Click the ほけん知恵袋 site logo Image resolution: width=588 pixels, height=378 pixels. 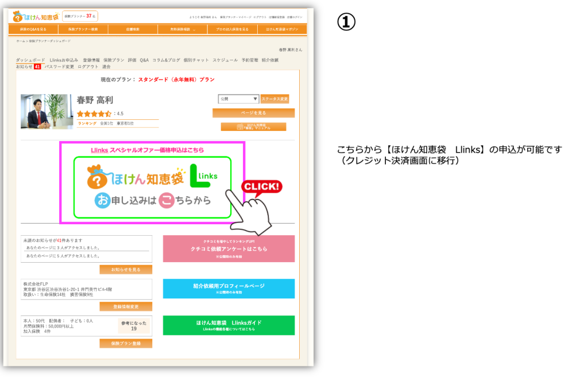coord(35,17)
